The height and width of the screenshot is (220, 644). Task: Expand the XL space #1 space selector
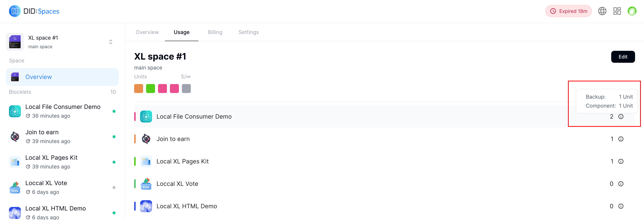111,42
